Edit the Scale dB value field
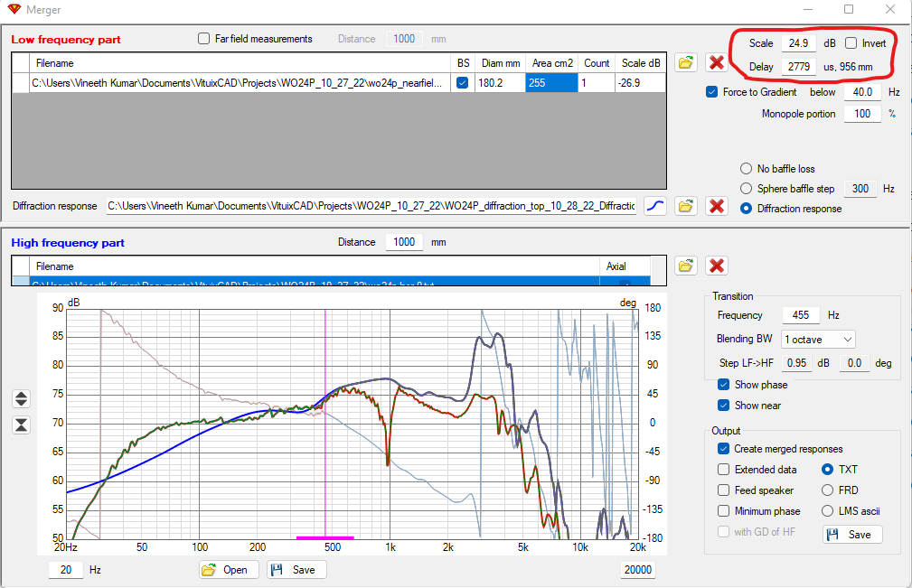The image size is (912, 588). click(799, 43)
